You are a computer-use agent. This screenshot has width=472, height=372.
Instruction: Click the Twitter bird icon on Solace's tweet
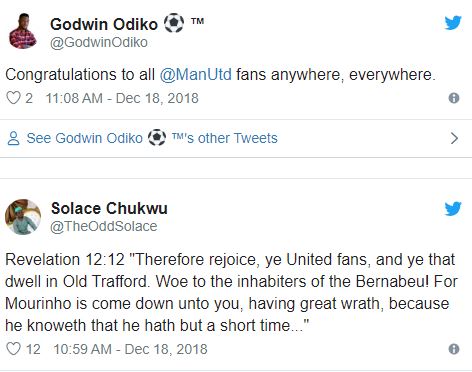[x=453, y=209]
